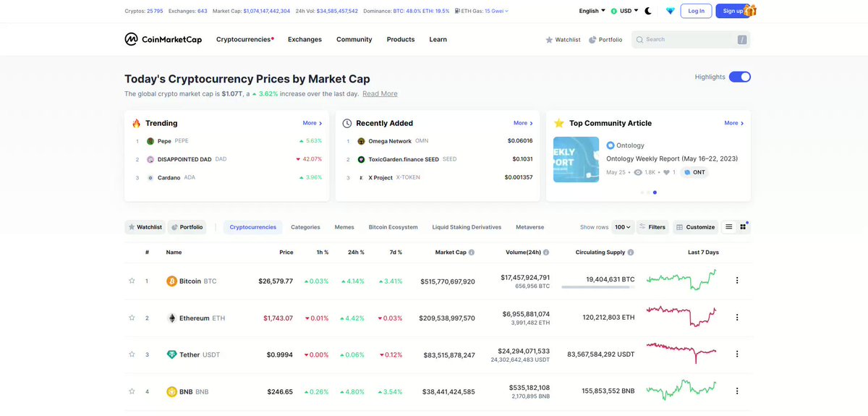868x416 pixels.
Task: Open the Exchanges nav menu
Action: pyautogui.click(x=305, y=39)
